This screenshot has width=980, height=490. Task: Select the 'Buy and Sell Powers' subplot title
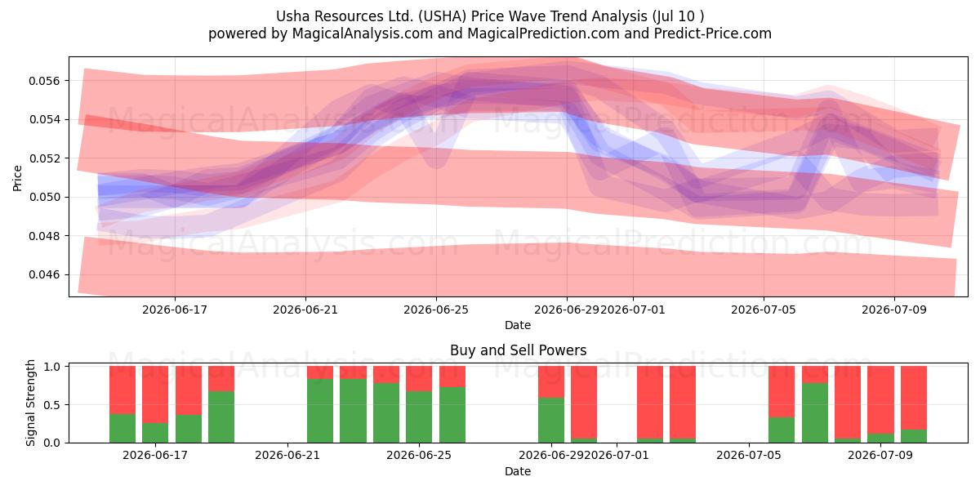518,350
